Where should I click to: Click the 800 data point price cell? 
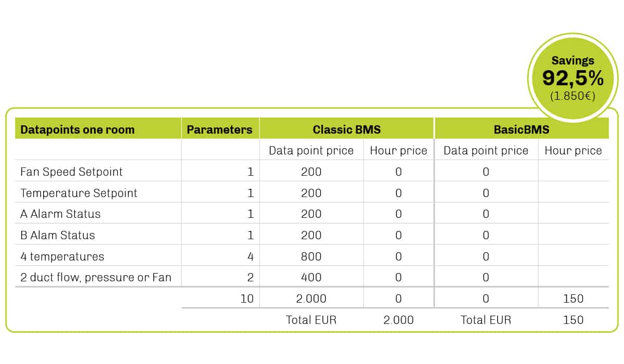311,256
